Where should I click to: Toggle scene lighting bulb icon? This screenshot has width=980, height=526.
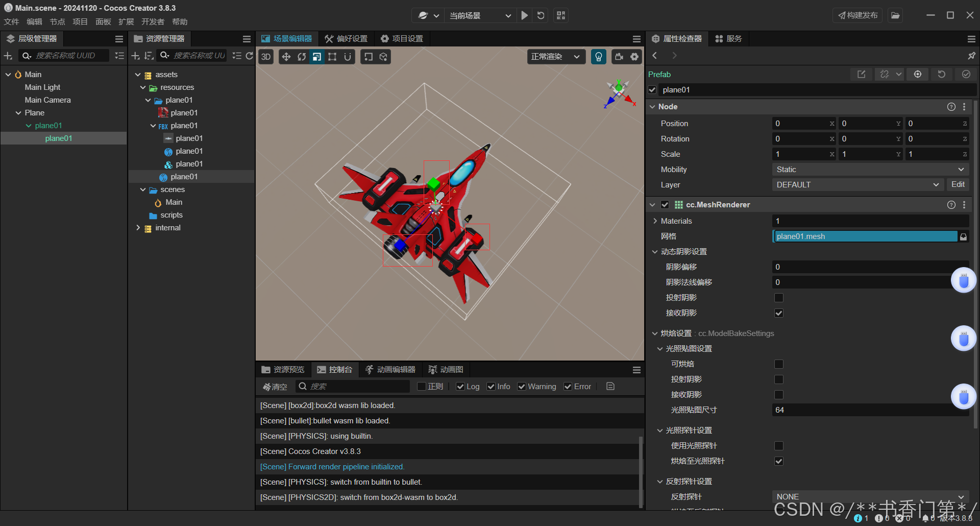599,57
